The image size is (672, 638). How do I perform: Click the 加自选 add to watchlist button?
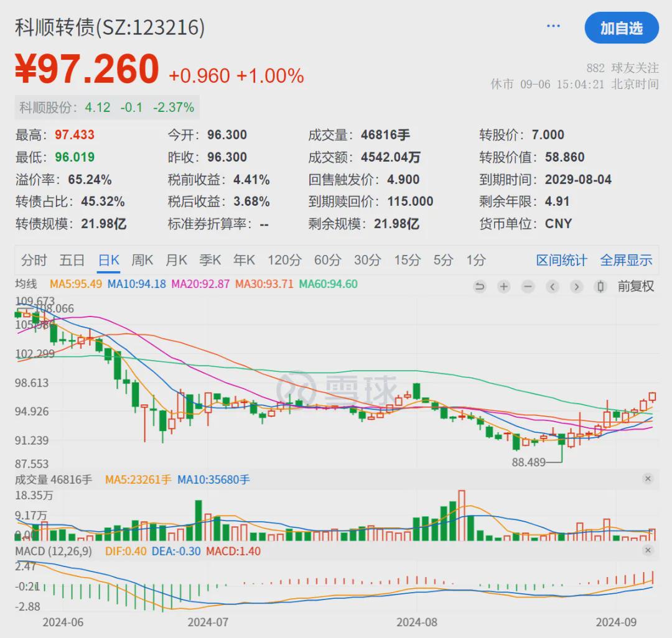point(622,28)
